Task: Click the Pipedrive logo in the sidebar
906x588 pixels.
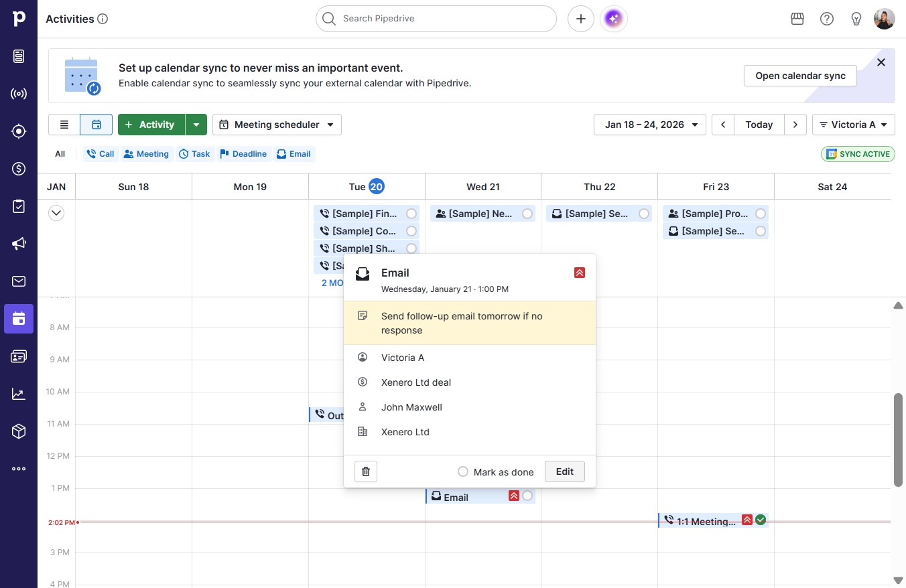Action: [x=19, y=19]
